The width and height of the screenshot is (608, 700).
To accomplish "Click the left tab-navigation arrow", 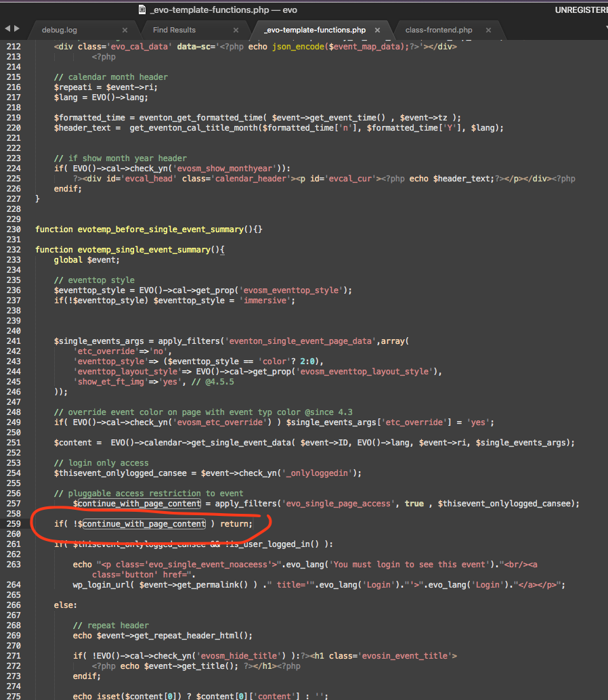I will (7, 29).
